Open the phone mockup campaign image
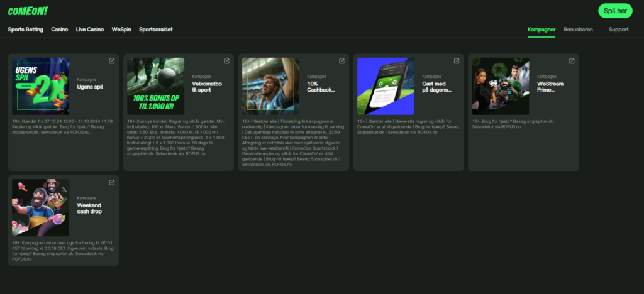 point(386,86)
